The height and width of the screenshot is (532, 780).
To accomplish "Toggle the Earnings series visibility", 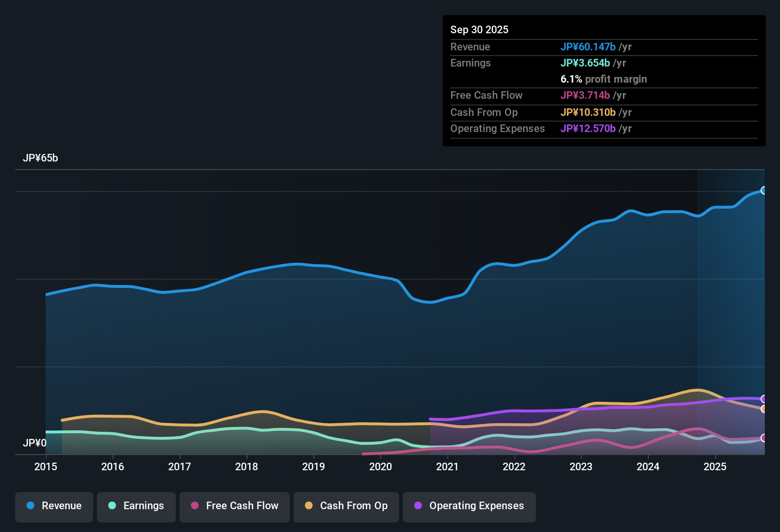I will (x=136, y=506).
